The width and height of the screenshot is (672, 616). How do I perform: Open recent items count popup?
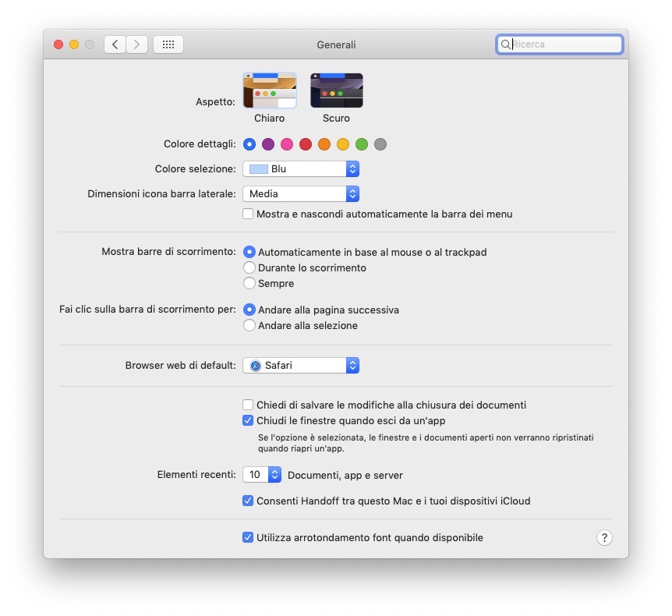tap(262, 475)
